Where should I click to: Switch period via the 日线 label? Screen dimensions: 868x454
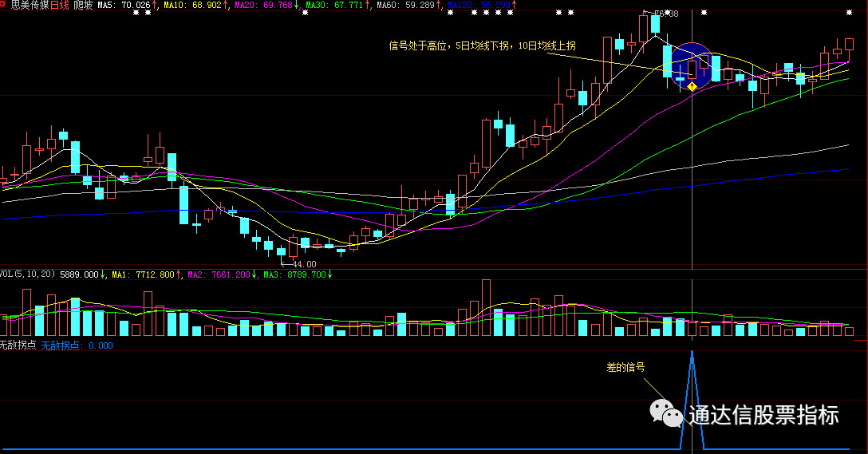pyautogui.click(x=60, y=5)
